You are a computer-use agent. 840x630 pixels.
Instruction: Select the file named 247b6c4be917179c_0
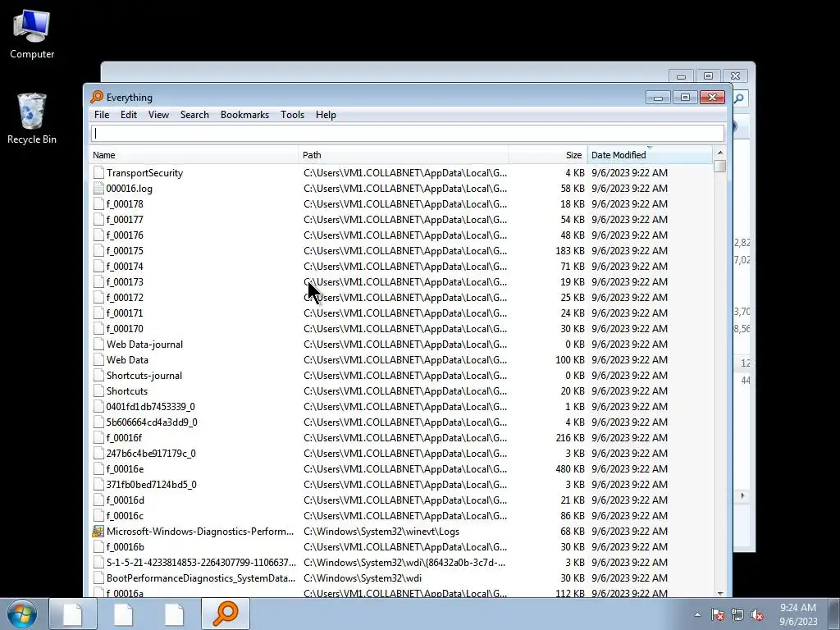coord(151,453)
